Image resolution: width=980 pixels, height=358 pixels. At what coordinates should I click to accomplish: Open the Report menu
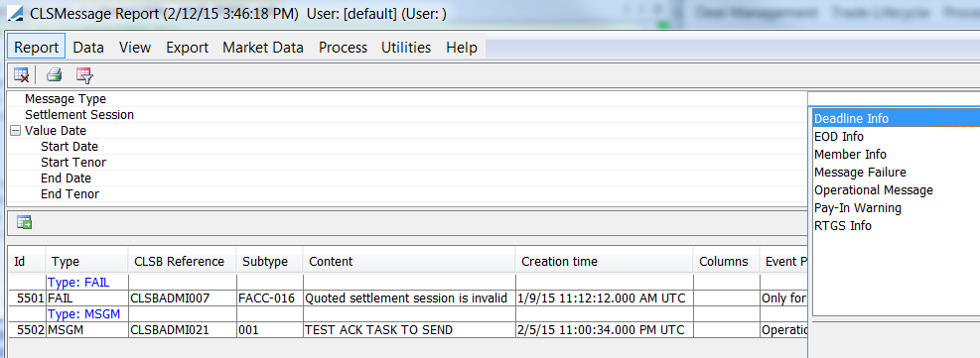pos(37,48)
